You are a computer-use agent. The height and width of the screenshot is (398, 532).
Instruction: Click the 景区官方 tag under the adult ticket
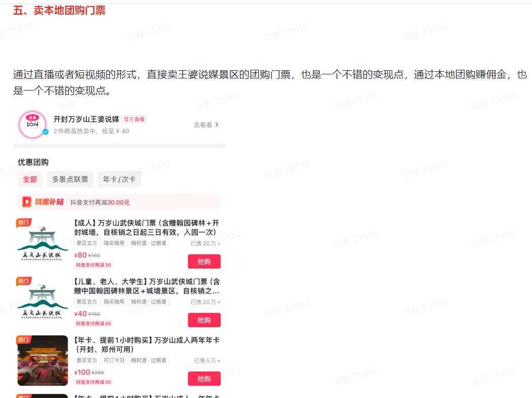click(87, 243)
